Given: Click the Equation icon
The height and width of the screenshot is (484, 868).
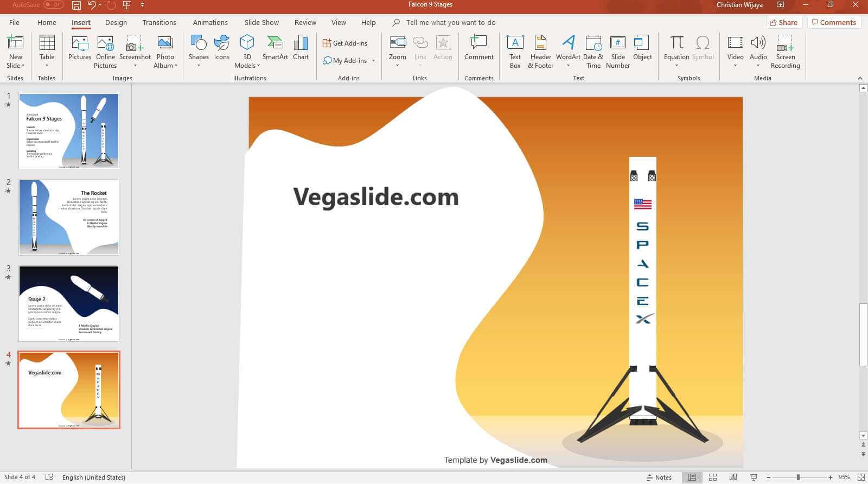Looking at the screenshot, I should 676,43.
